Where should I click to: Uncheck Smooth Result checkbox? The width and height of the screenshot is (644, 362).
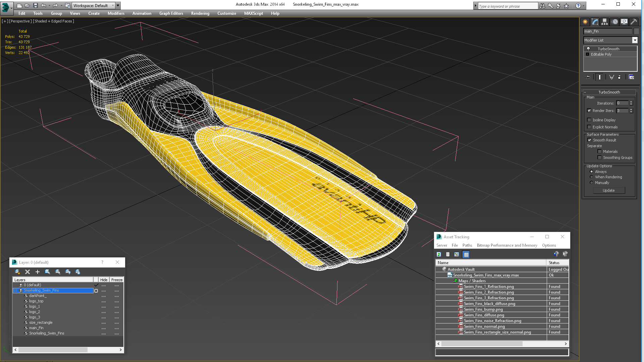pos(589,140)
